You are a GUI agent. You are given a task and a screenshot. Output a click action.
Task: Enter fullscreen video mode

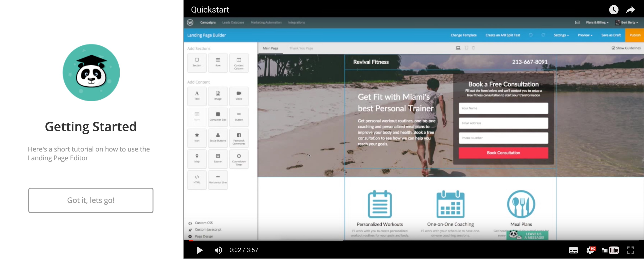[630, 250]
